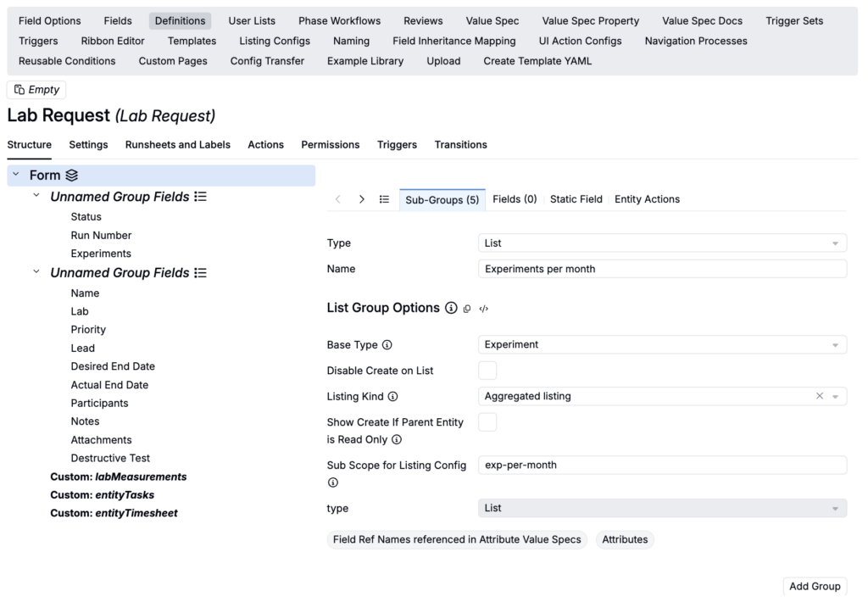Viewport: 868px width, 608px height.
Task: Open User Lists in top navigation
Action: pos(252,21)
